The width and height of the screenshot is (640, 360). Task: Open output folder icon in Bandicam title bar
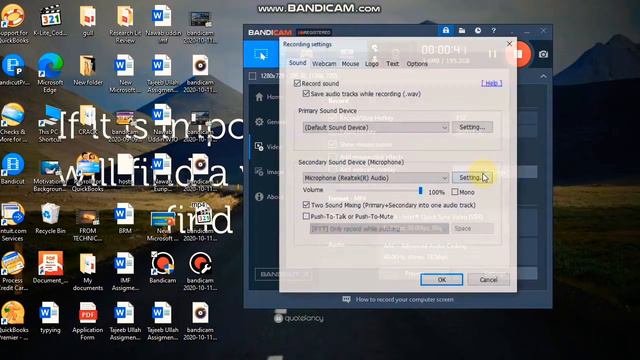pos(462,31)
